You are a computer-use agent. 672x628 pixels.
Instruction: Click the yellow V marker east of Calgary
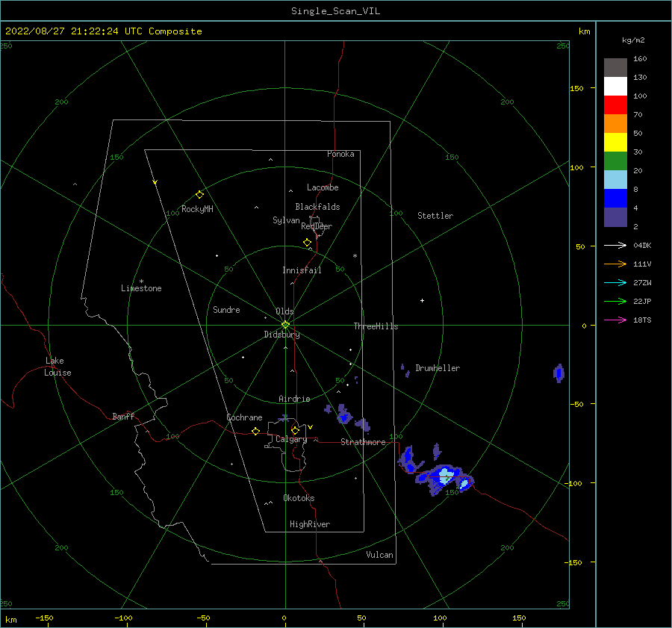pyautogui.click(x=310, y=427)
